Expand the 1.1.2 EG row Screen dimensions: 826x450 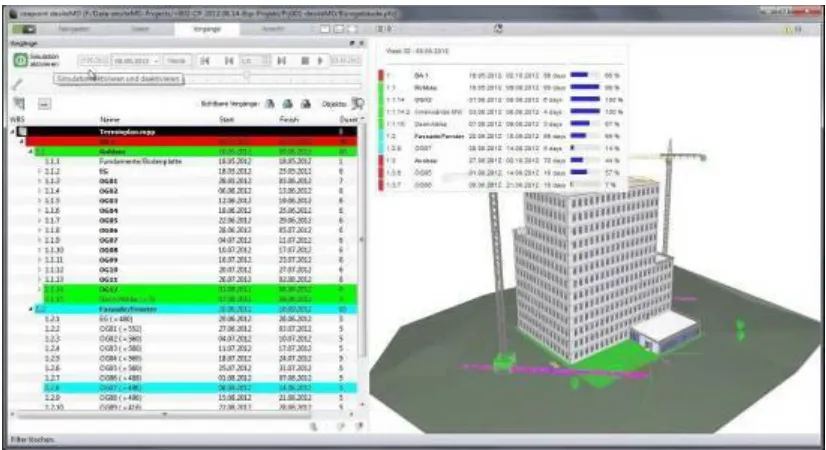pyautogui.click(x=40, y=171)
